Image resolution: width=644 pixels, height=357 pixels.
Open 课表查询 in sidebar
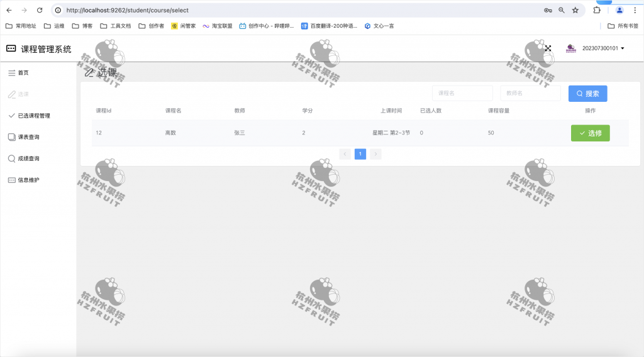point(38,137)
